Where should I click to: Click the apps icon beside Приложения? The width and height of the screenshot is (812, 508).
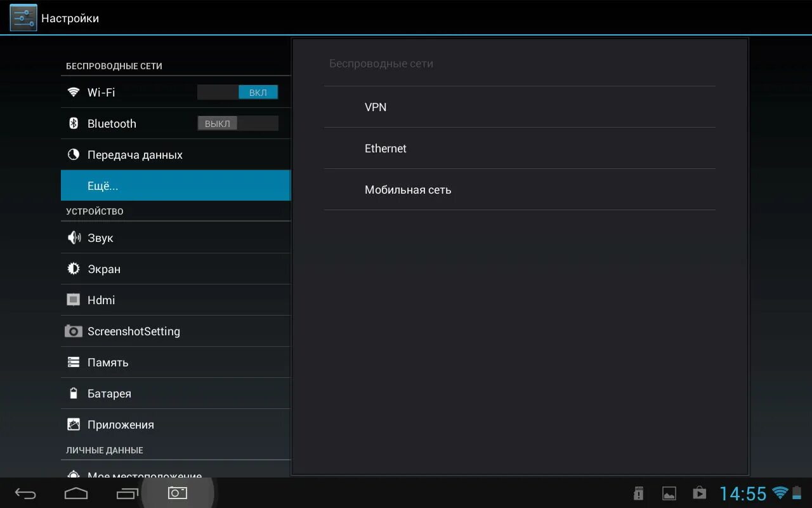click(x=74, y=424)
